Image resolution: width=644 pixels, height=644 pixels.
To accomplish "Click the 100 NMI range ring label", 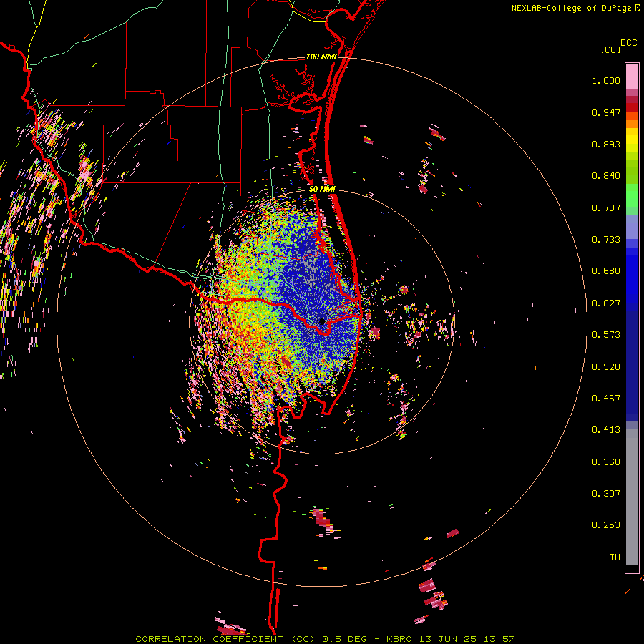I will click(321, 57).
